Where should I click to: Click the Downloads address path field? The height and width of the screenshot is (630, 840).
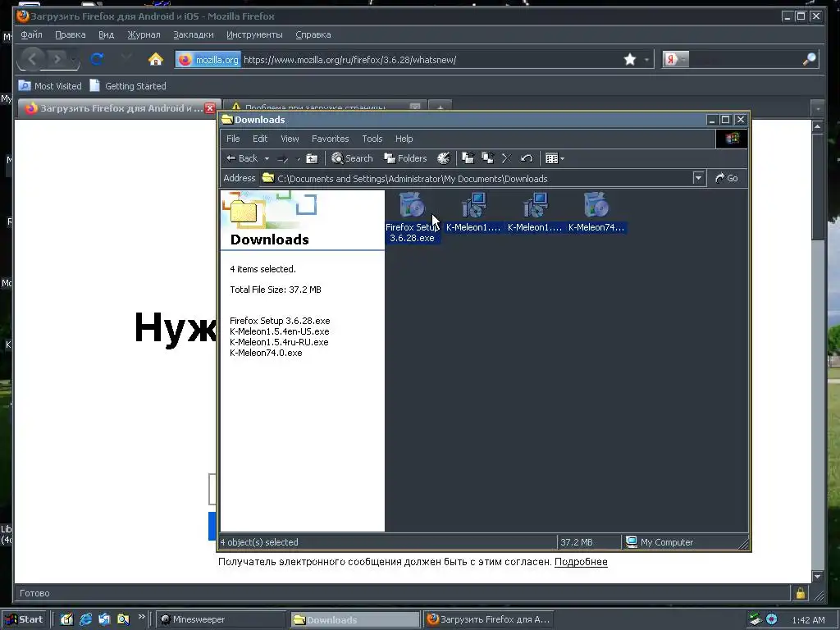[x=476, y=178]
